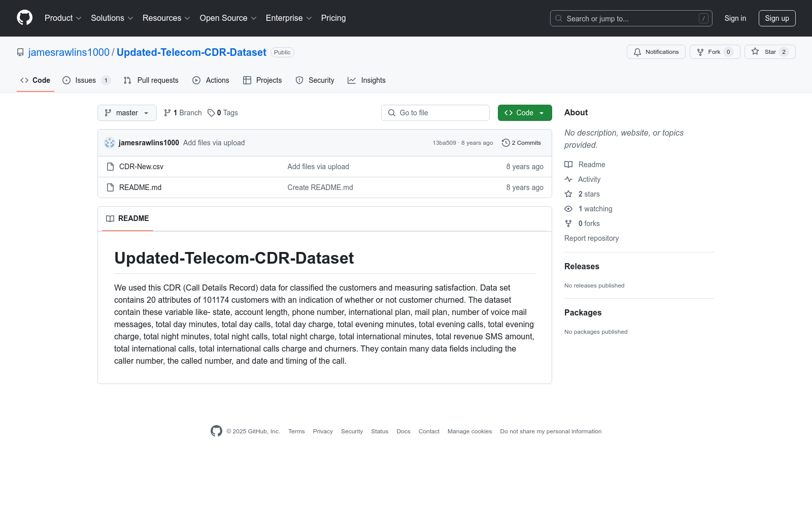Open the Privacy footer link

(x=323, y=431)
